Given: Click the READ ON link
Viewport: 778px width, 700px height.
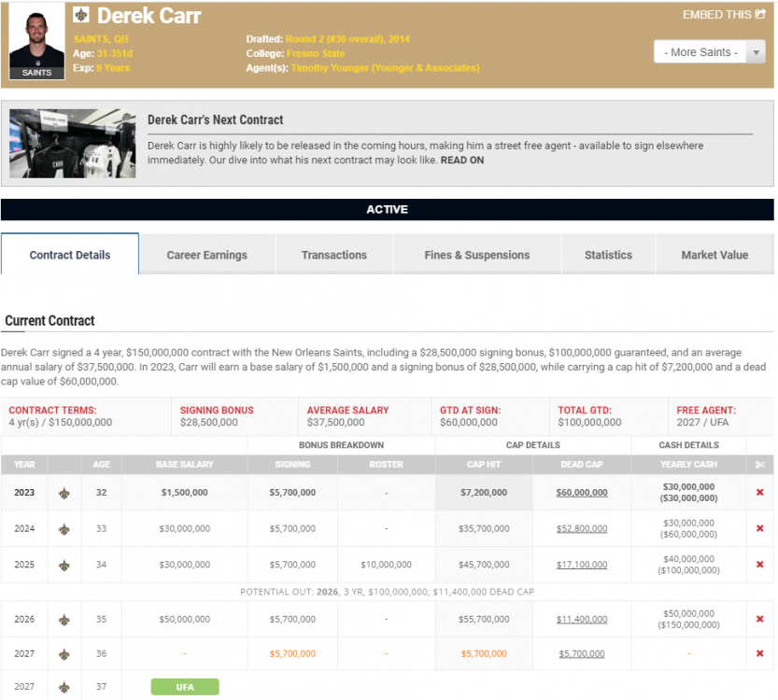Looking at the screenshot, I should pos(462,161).
